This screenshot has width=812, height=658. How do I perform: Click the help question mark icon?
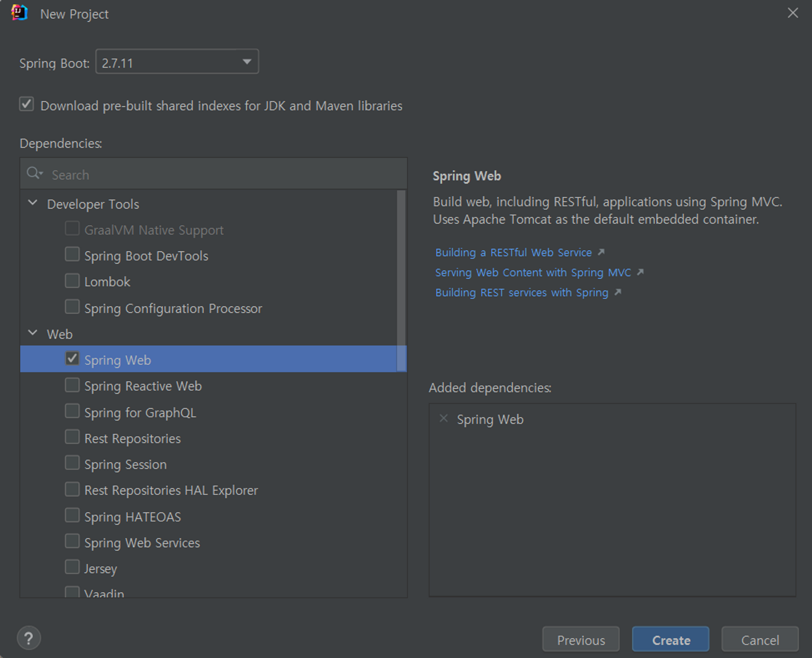pos(28,638)
